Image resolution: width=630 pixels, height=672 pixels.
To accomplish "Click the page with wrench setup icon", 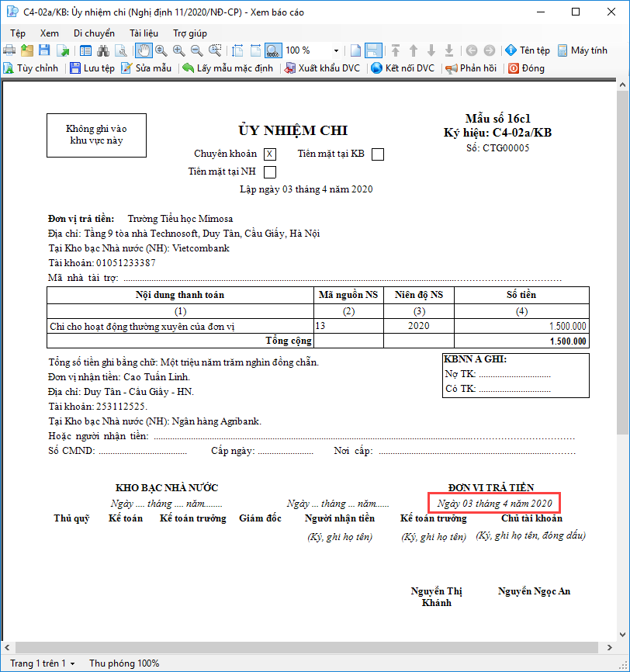I will pos(122,50).
